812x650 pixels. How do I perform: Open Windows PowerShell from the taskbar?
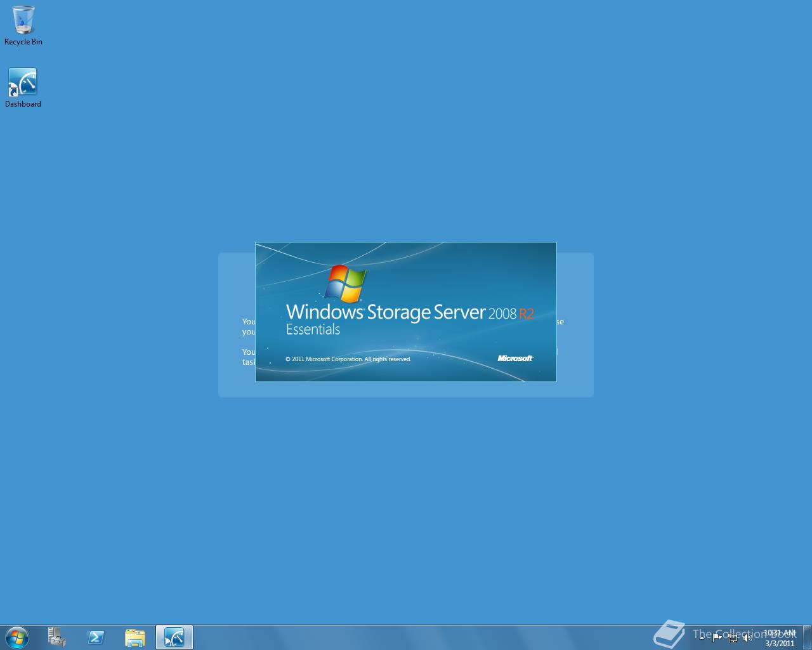(x=96, y=637)
